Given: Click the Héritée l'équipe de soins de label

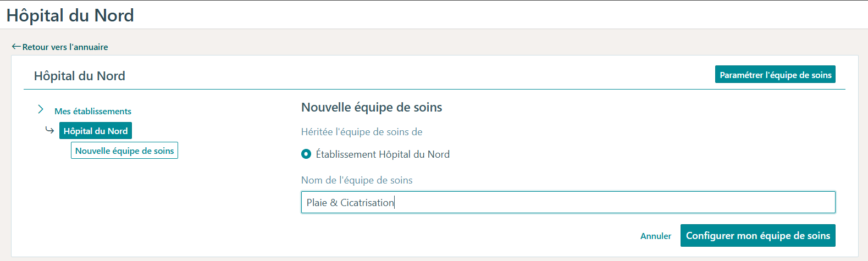Looking at the screenshot, I should (362, 132).
